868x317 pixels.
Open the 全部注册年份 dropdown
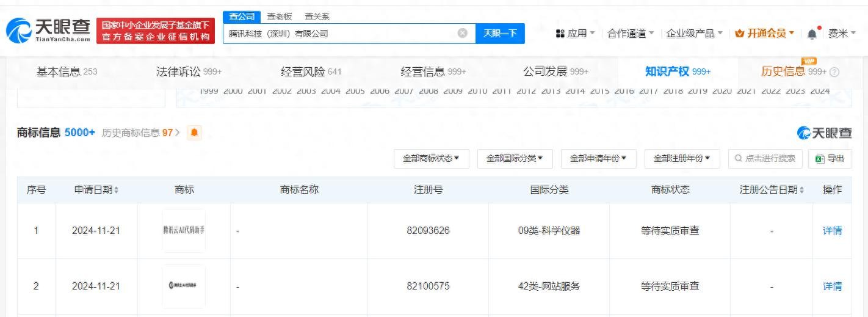coord(682,158)
